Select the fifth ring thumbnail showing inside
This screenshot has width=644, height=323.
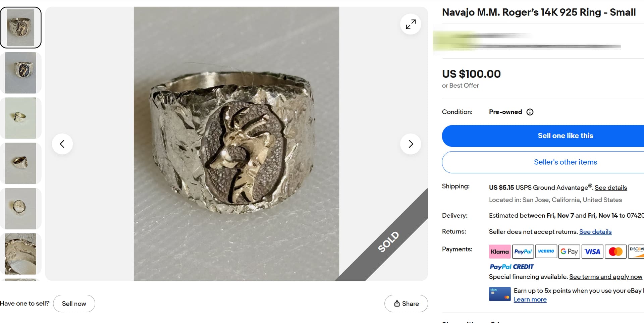click(21, 209)
